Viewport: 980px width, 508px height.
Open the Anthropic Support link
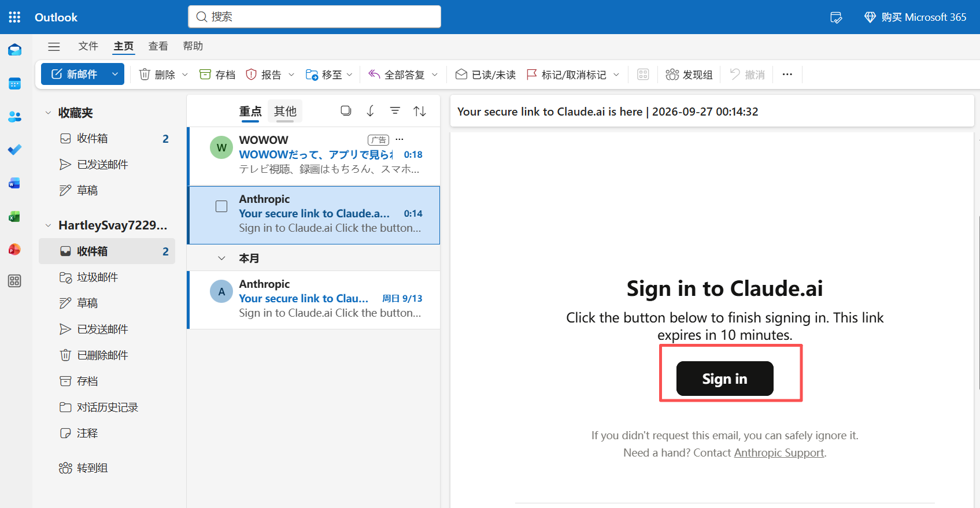click(779, 453)
